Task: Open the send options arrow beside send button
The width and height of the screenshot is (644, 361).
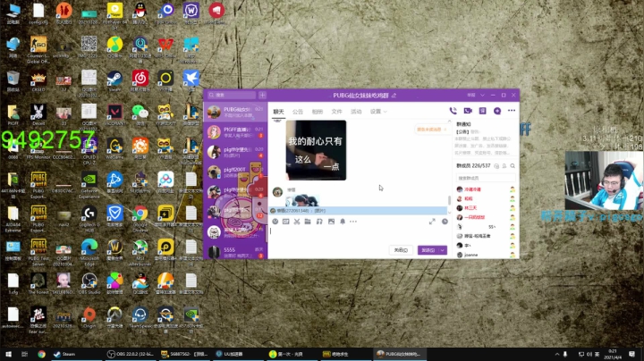Action: 443,250
